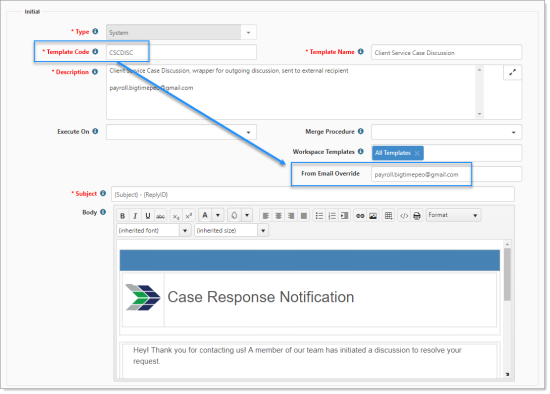Viewport: 550px width, 394px height.
Task: Open HTML source view icon
Action: click(404, 216)
